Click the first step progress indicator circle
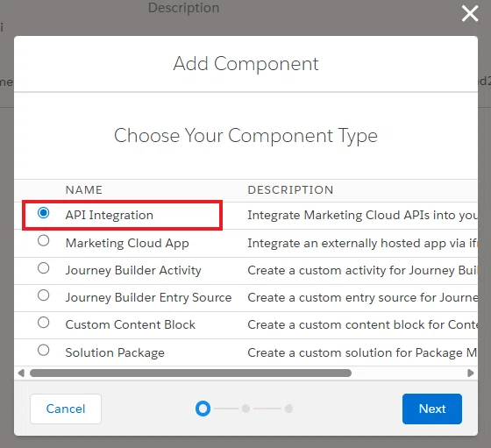491x448 pixels. (x=203, y=409)
